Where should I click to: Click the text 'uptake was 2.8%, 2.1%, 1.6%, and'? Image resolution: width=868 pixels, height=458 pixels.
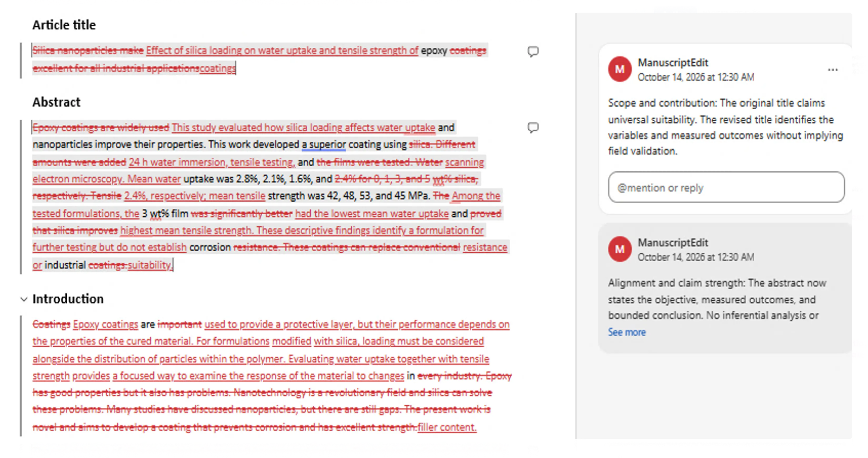(258, 179)
